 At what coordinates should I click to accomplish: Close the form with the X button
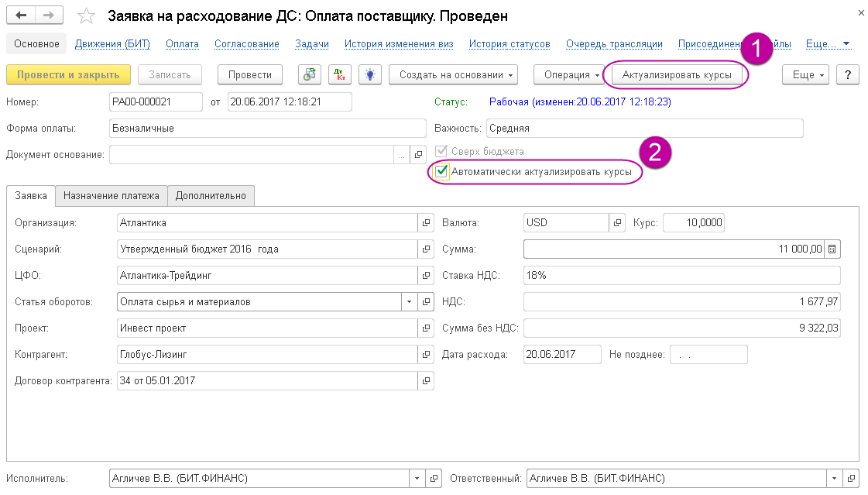(861, 12)
